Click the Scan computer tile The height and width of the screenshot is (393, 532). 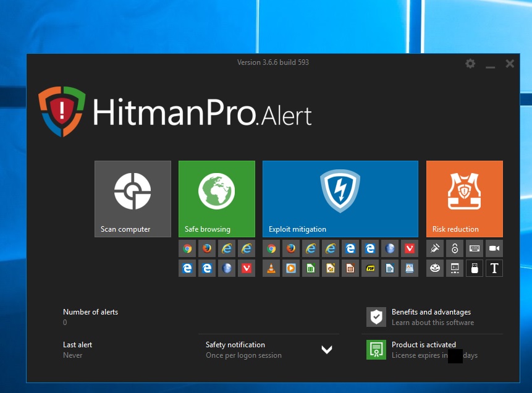(x=133, y=199)
